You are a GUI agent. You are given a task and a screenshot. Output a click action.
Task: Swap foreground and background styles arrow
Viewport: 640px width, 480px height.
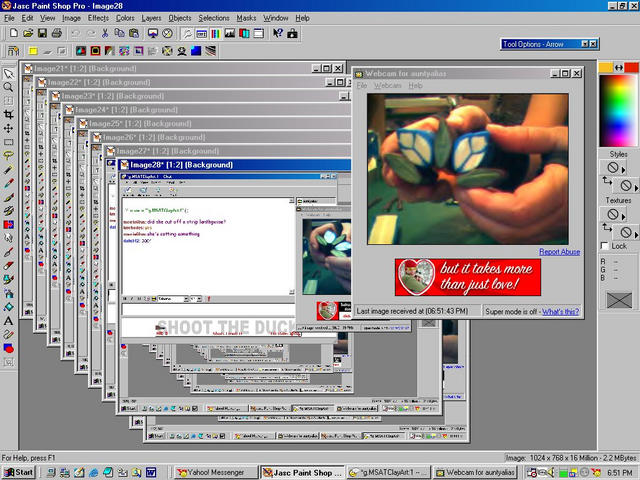[607, 181]
